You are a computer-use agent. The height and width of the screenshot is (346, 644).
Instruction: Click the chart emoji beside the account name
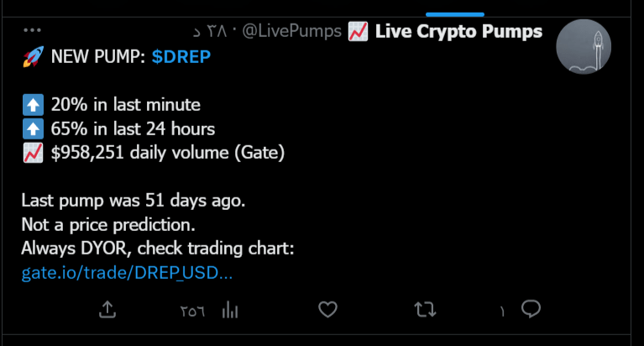[x=359, y=32]
